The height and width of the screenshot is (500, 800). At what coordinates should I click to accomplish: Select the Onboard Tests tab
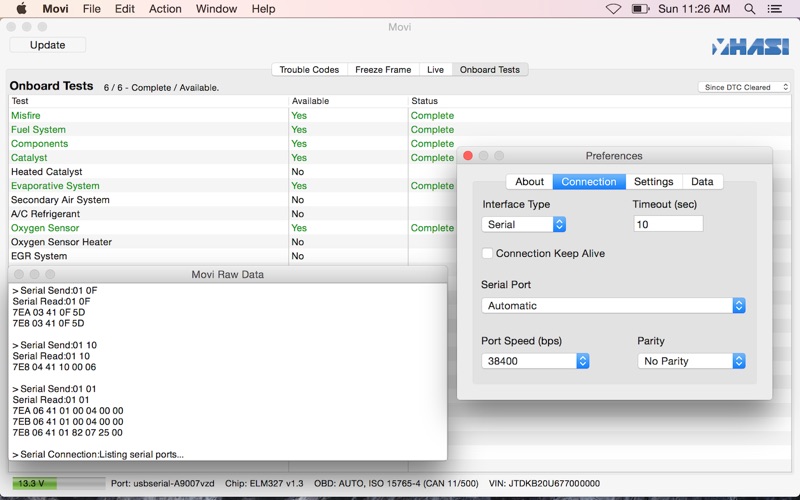tap(490, 69)
